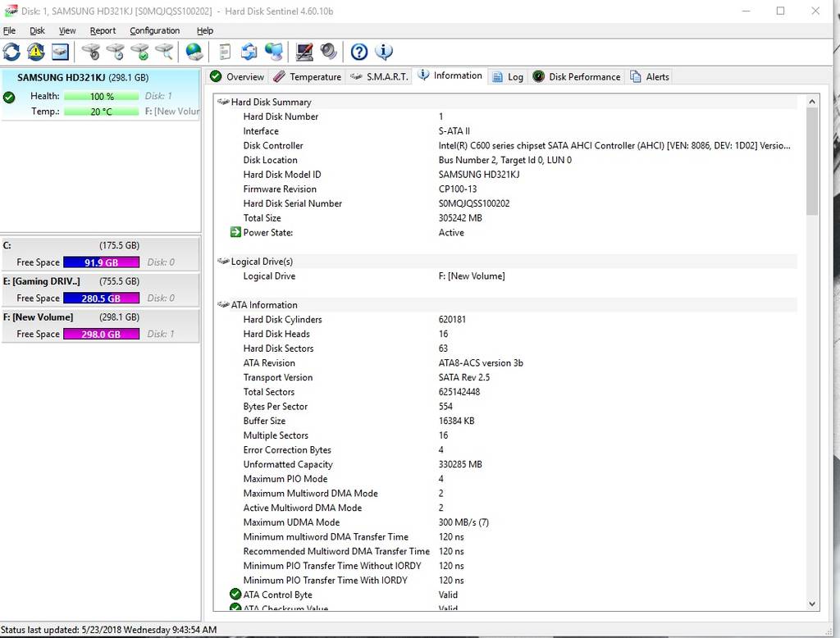Switch to the Temperature tab
Screen dimensions: 840x638
click(x=307, y=76)
